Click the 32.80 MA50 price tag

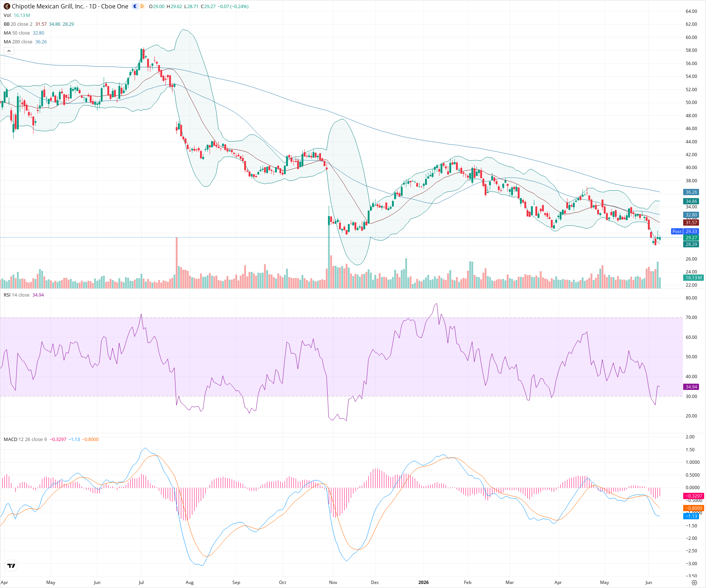(x=691, y=215)
